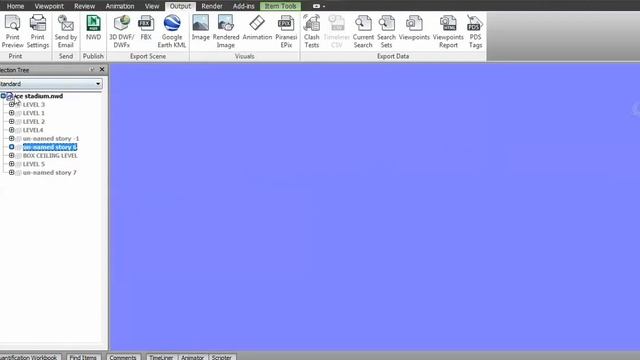The height and width of the screenshot is (360, 640).
Task: Expand the LEVEL 5 node
Action: pos(11,164)
